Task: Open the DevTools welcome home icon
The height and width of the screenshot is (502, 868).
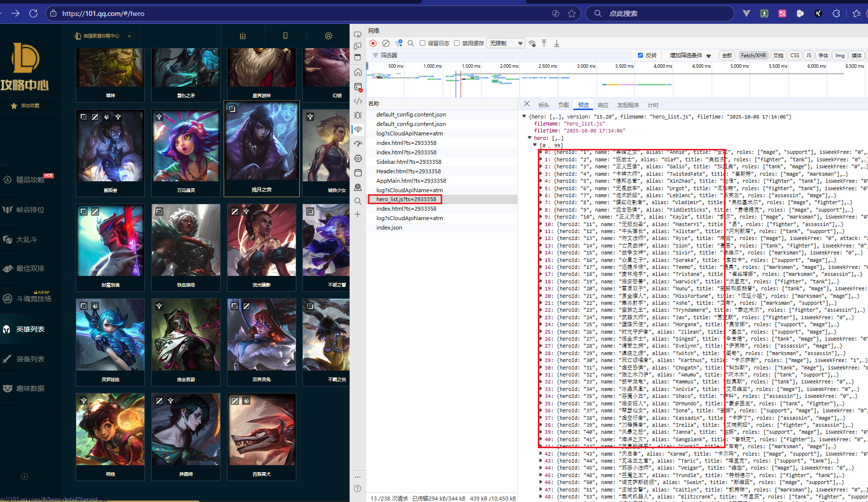Action: click(358, 72)
